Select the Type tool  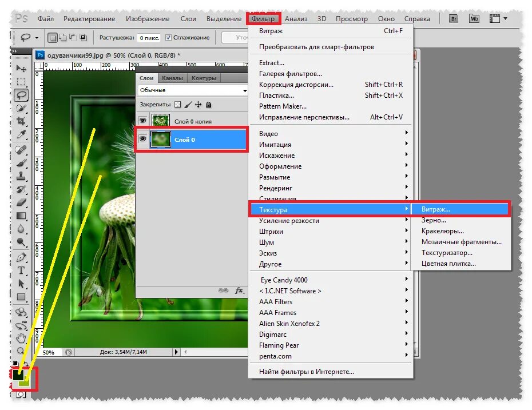point(21,270)
